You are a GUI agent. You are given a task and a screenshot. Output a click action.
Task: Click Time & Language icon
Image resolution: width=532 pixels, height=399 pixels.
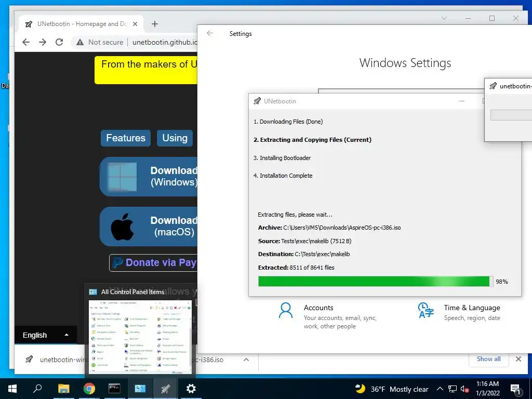tap(425, 310)
